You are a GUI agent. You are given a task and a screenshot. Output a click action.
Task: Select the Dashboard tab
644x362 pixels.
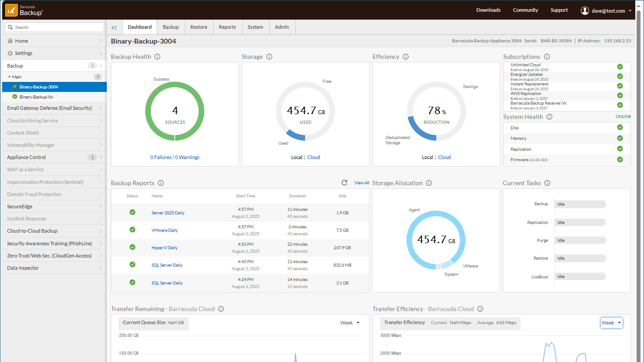tap(139, 27)
